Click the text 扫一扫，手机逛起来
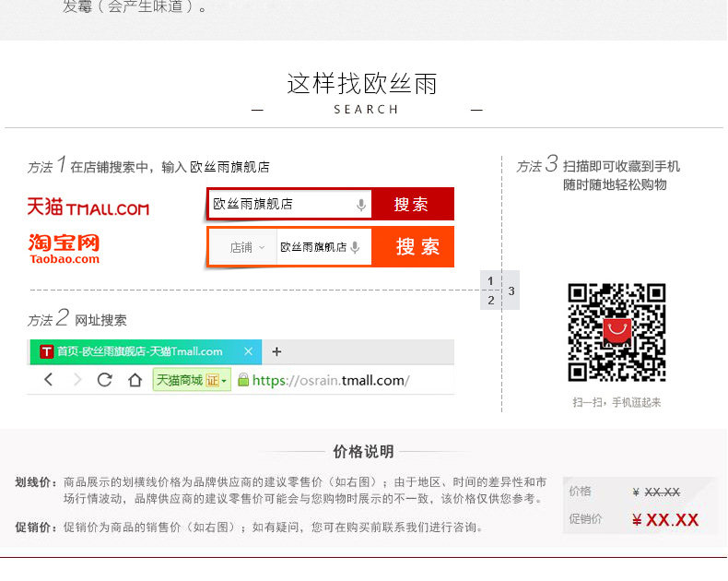728x581 pixels. tap(616, 402)
